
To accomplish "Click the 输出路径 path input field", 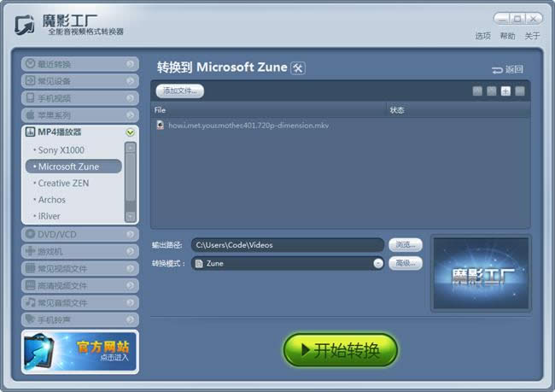I will point(288,245).
